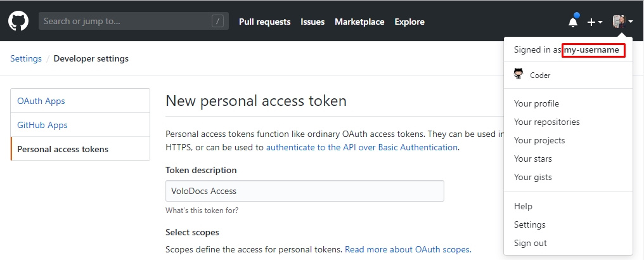Click the slash shortcut key icon
The image size is (644, 260).
[219, 21]
